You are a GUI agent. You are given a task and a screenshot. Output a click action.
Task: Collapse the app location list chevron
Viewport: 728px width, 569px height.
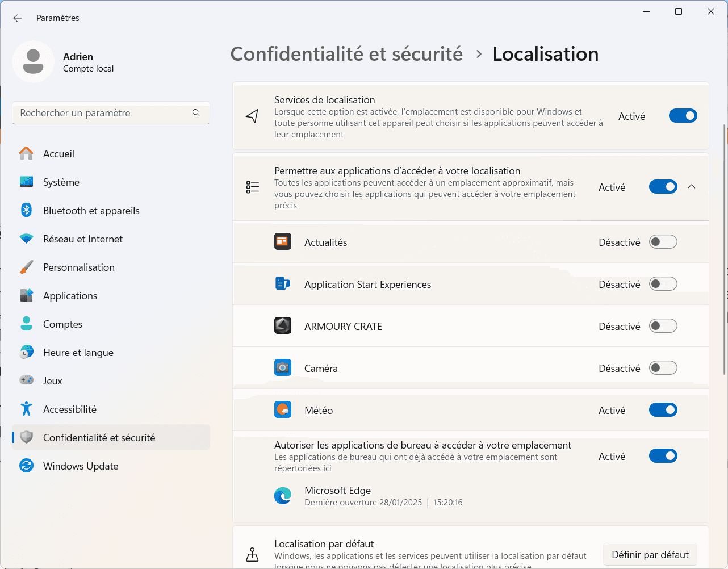692,187
